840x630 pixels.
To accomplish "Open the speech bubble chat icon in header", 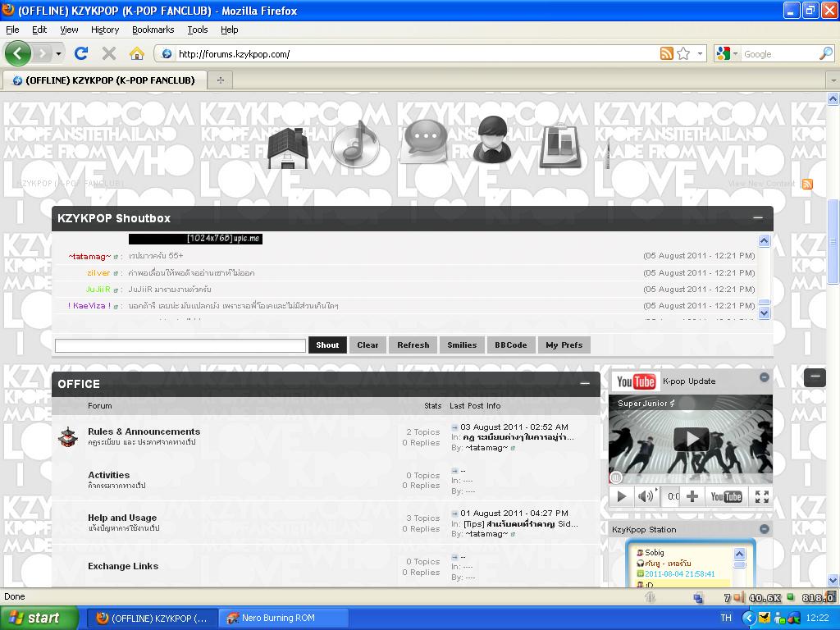I will [x=424, y=141].
